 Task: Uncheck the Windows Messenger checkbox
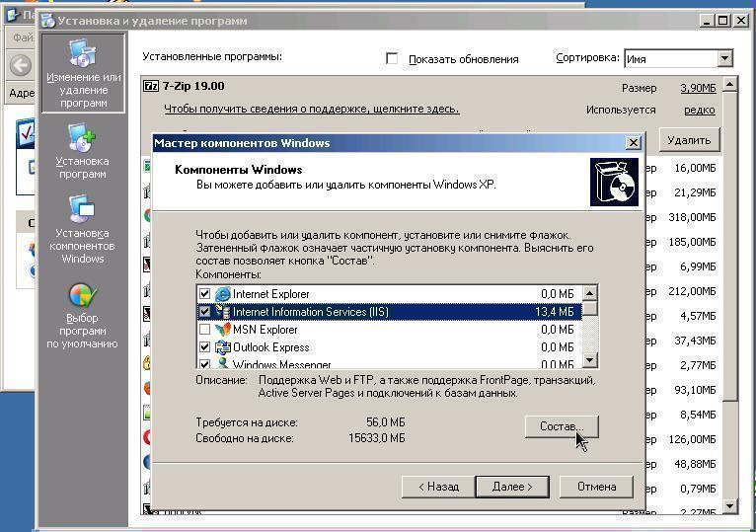click(204, 363)
